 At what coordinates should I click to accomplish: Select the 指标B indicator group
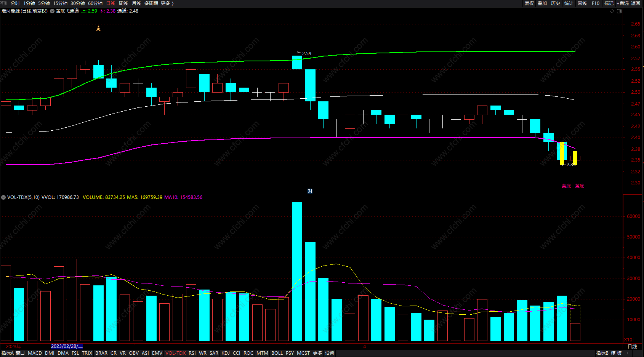(602, 353)
